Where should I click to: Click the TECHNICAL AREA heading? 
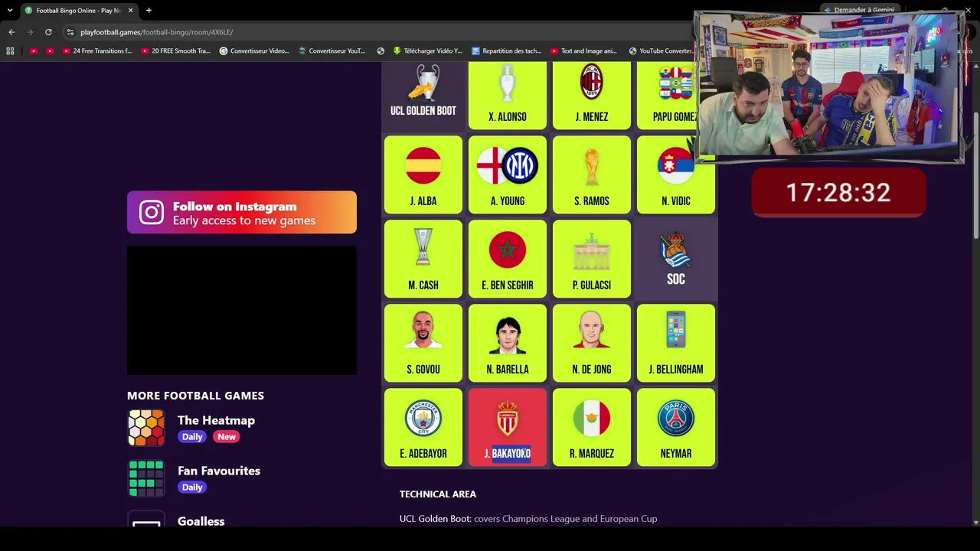(438, 494)
